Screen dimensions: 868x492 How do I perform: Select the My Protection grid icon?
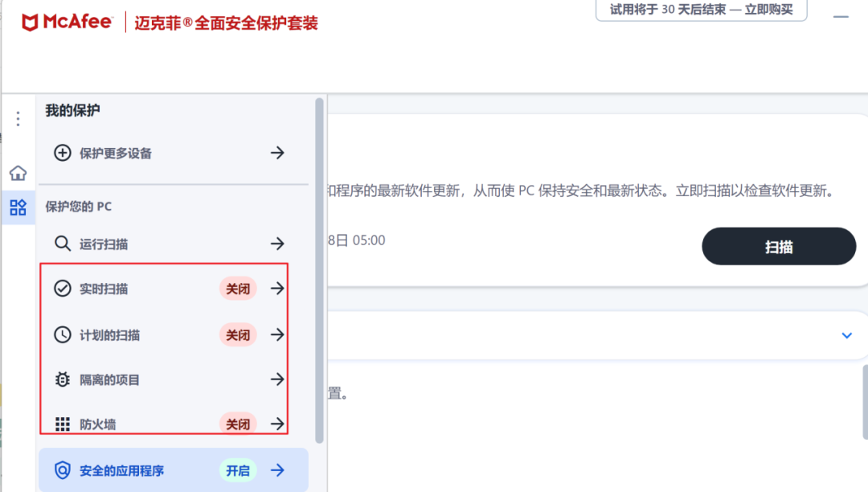click(18, 207)
